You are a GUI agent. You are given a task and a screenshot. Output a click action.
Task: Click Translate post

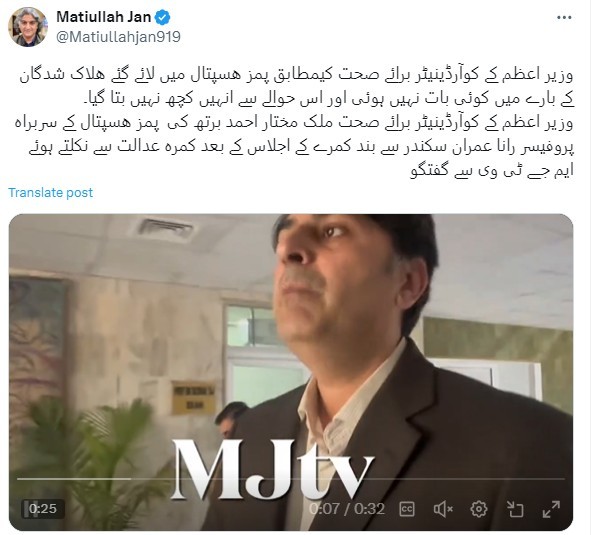[50, 192]
